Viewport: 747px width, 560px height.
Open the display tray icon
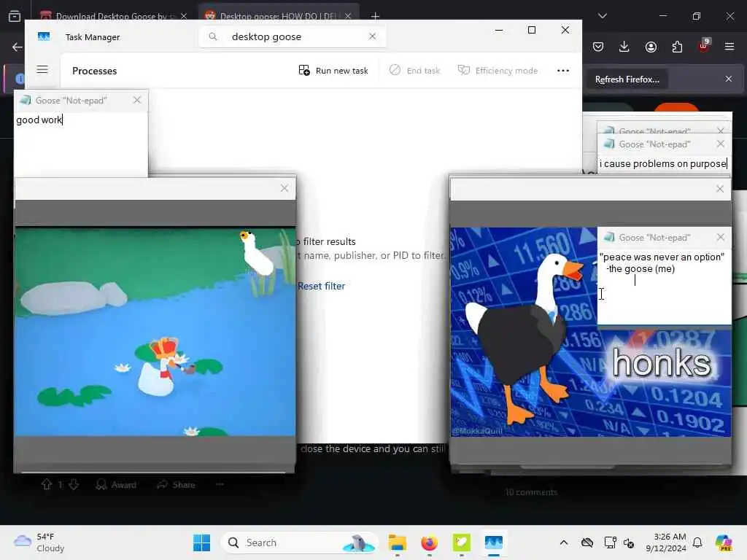(610, 542)
